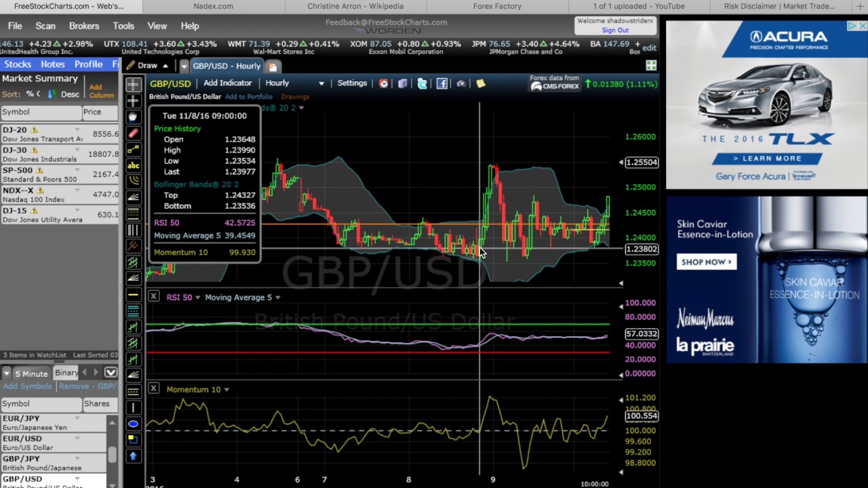Expand the RSI 50 options arrow
This screenshot has height=488, width=868.
coord(197,298)
